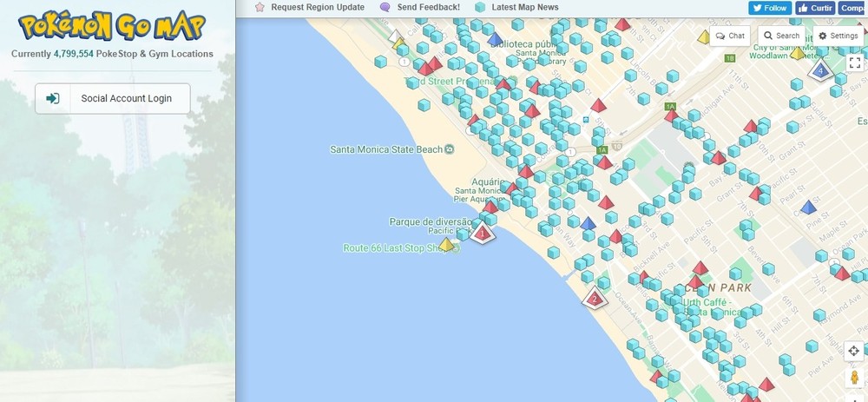Select the Street View pegman icon

point(854,378)
